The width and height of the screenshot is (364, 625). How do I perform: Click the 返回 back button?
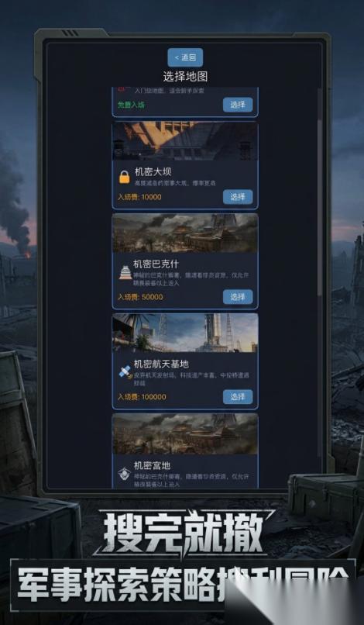[x=185, y=57]
